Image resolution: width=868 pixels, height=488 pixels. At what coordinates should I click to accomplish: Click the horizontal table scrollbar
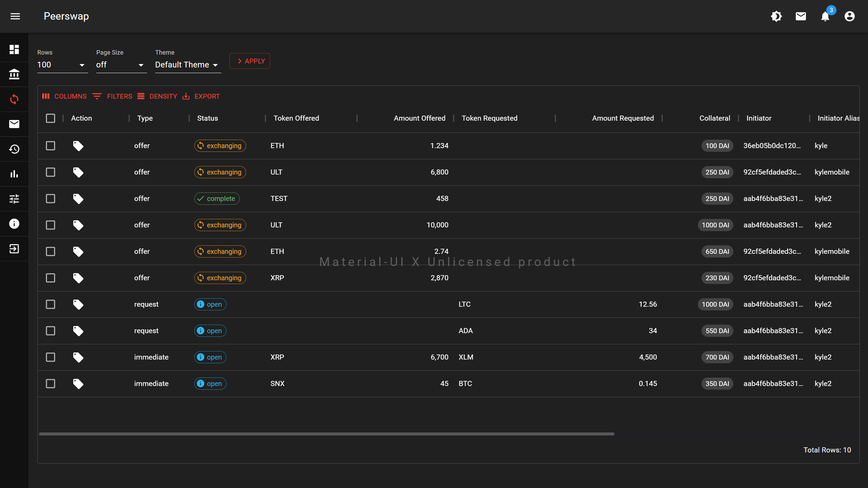click(x=326, y=434)
